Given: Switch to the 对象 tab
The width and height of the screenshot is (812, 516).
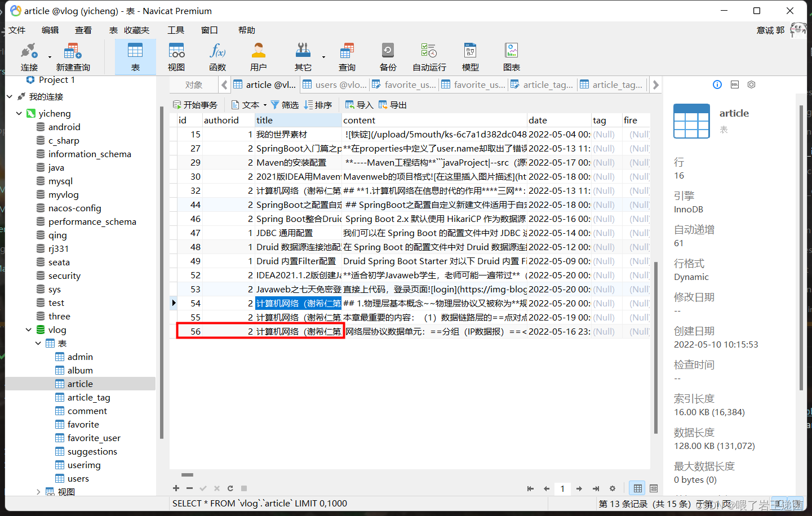Looking at the screenshot, I should 193,84.
